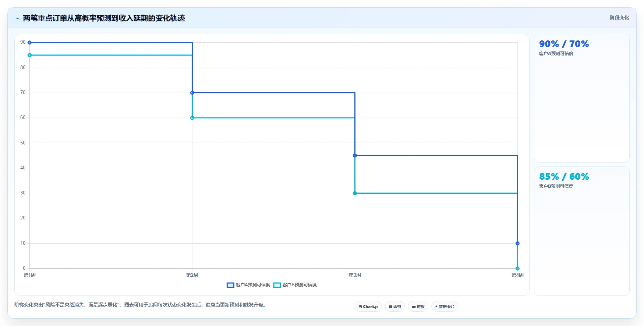Viewport: 644px width, 326px height.
Task: Click the 客户A data point at 第3周 (45)
Action: 355,155
